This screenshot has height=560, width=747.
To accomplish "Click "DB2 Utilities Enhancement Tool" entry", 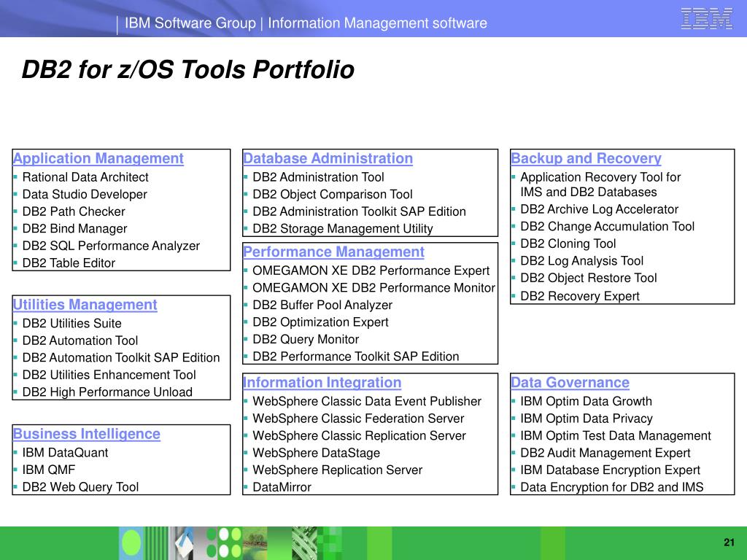I will 109,375.
